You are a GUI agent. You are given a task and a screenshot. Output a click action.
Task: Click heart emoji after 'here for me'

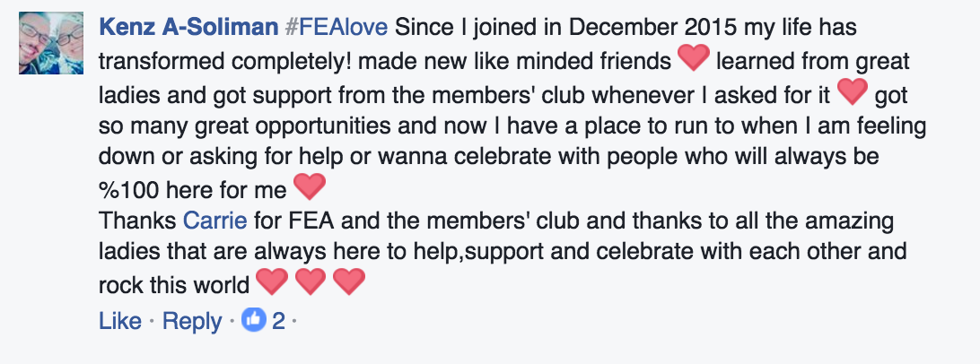(x=310, y=186)
